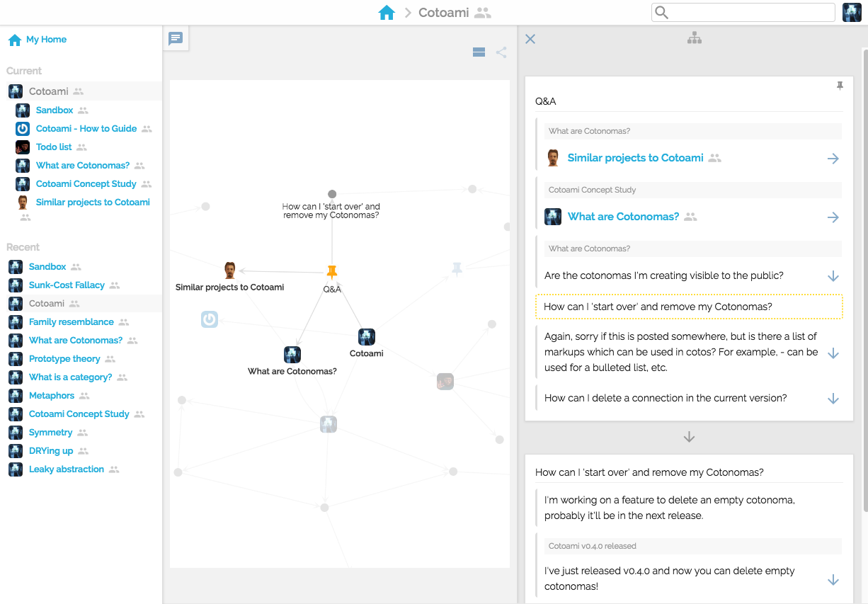The image size is (868, 604).
Task: Click How to Guide power icon in sidebar
Action: 23,128
